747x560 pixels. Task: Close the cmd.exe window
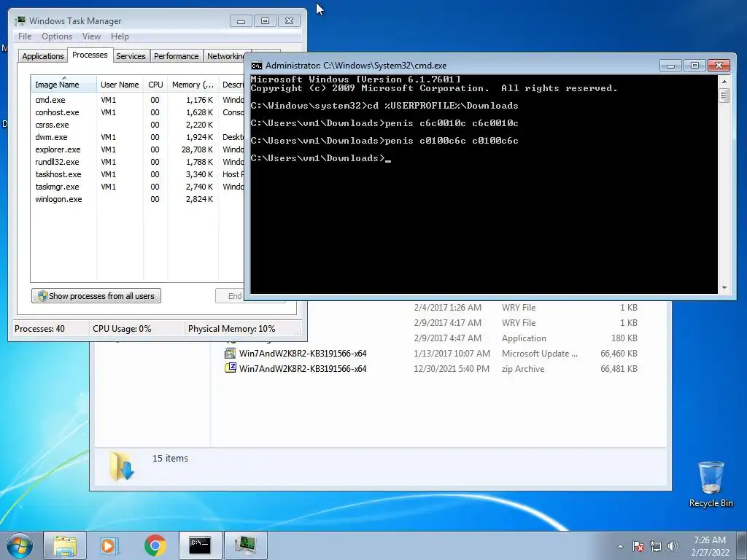click(719, 66)
